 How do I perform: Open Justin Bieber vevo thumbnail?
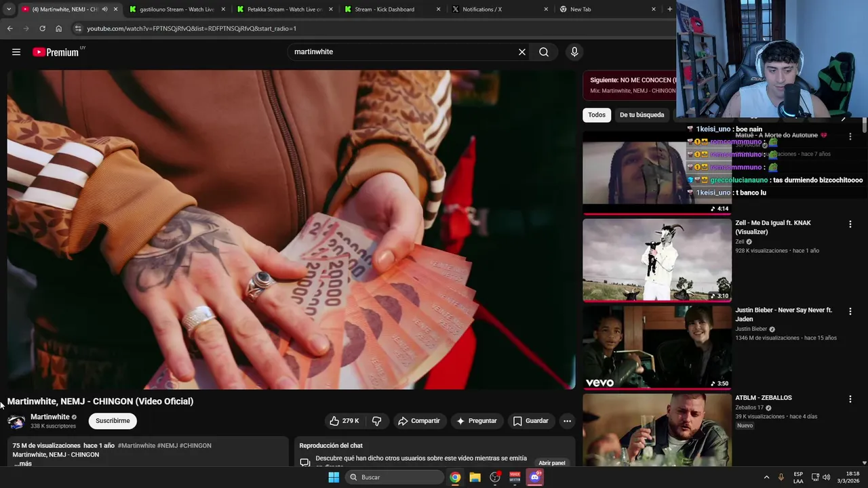[x=657, y=347]
